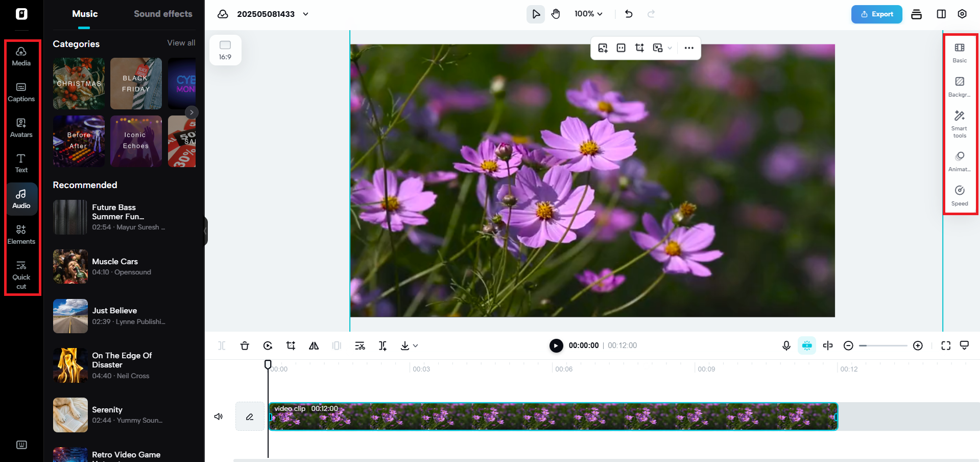View all music categories
The image size is (980, 462).
(180, 43)
